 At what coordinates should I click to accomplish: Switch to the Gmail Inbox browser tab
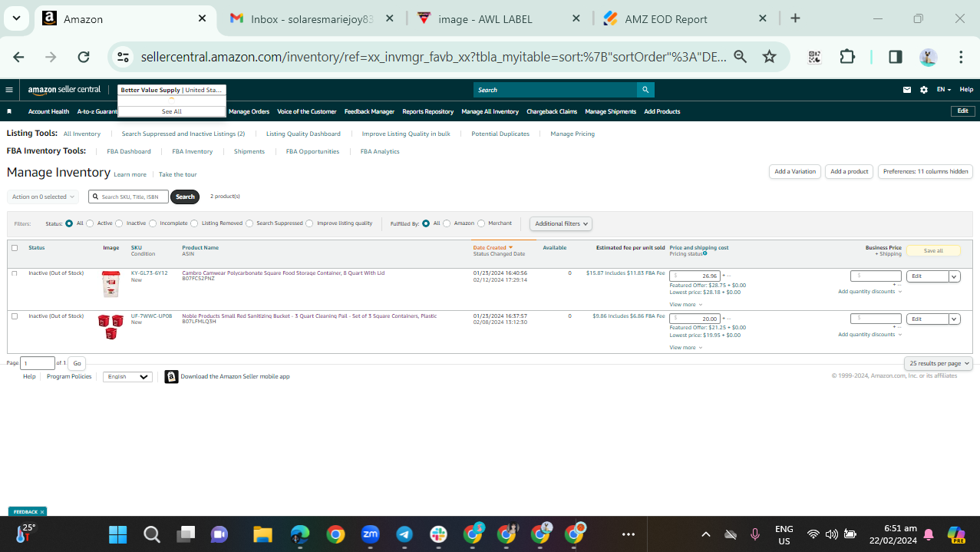coord(312,18)
